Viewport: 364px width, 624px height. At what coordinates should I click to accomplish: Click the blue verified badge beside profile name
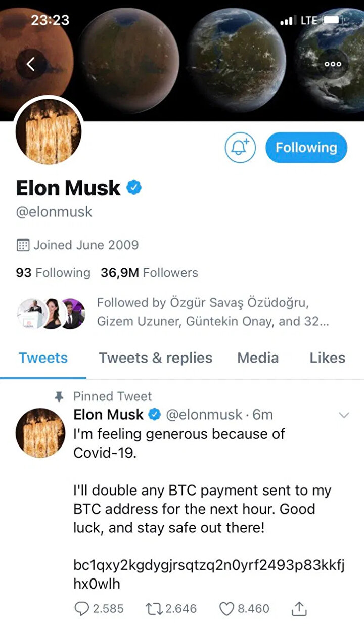pos(134,188)
